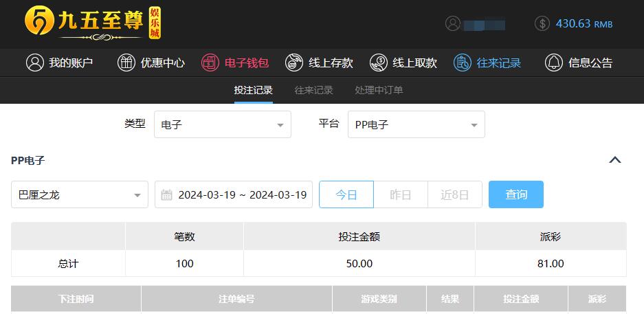
Task: Click the 结果 column header
Action: (x=450, y=299)
